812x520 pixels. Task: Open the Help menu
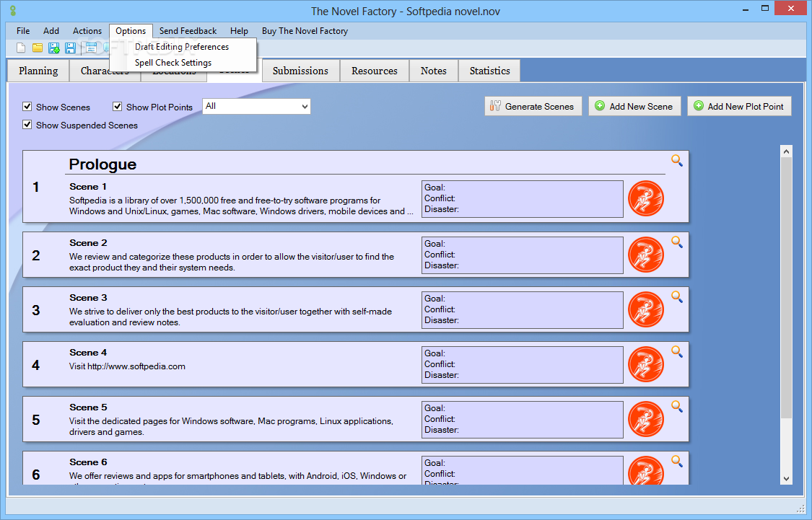pos(239,31)
